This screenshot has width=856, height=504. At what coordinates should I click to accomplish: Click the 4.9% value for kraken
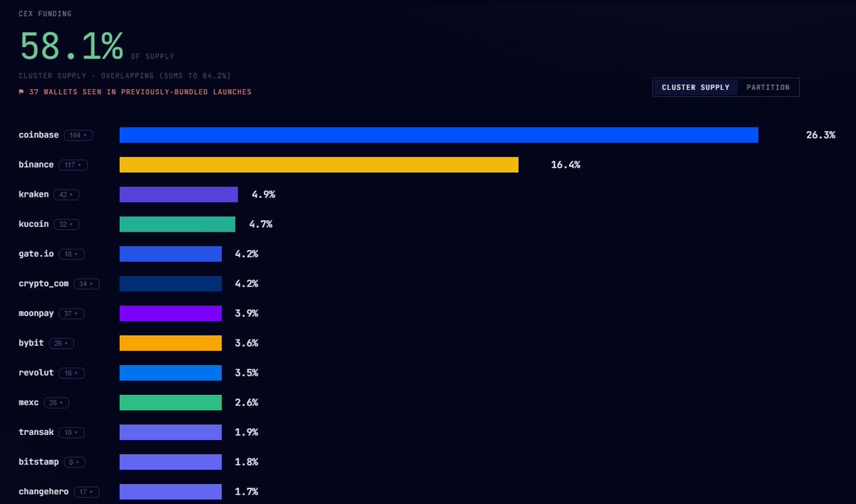pyautogui.click(x=263, y=195)
